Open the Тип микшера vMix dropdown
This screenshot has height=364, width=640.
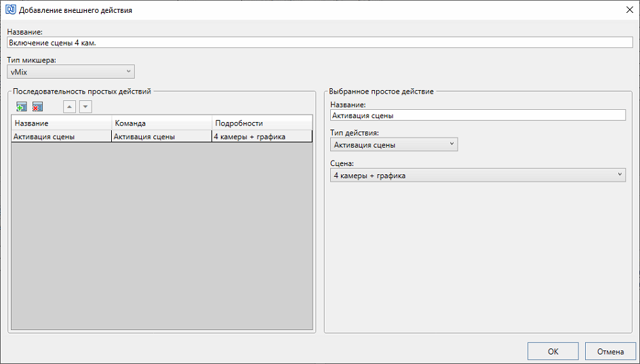click(71, 72)
